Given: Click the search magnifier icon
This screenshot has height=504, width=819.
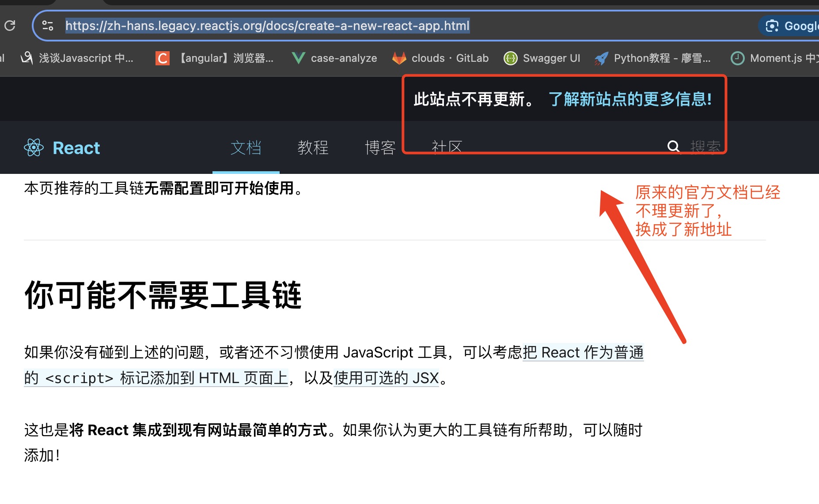Looking at the screenshot, I should coord(674,147).
